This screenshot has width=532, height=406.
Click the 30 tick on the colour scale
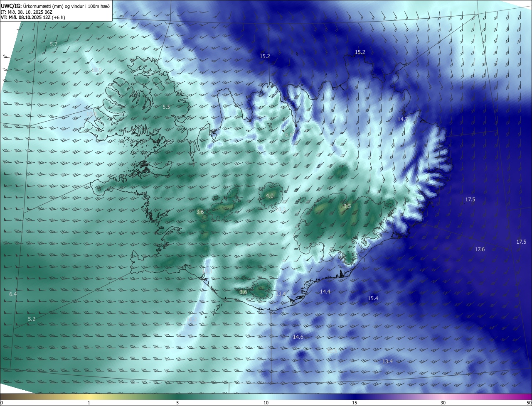click(x=443, y=403)
